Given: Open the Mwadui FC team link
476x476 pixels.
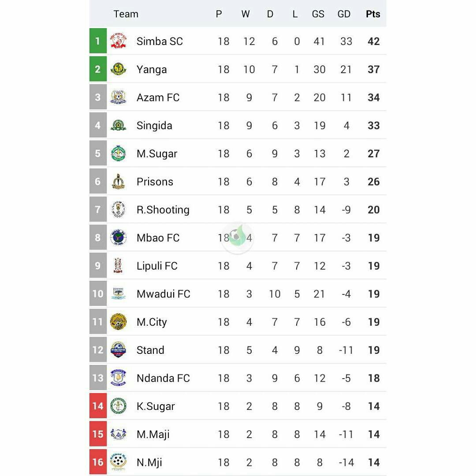Looking at the screenshot, I should [163, 294].
